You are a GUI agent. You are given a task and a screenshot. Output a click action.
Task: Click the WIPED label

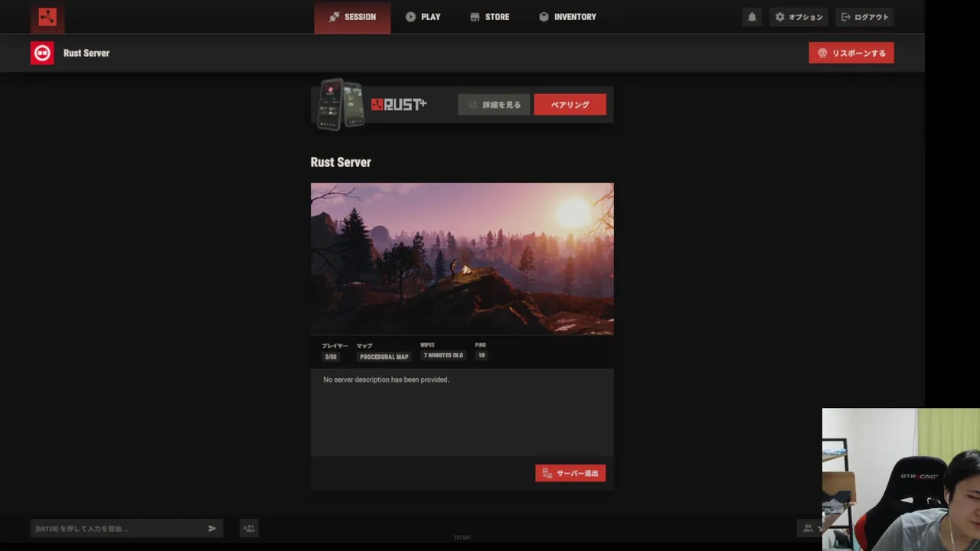tap(427, 345)
